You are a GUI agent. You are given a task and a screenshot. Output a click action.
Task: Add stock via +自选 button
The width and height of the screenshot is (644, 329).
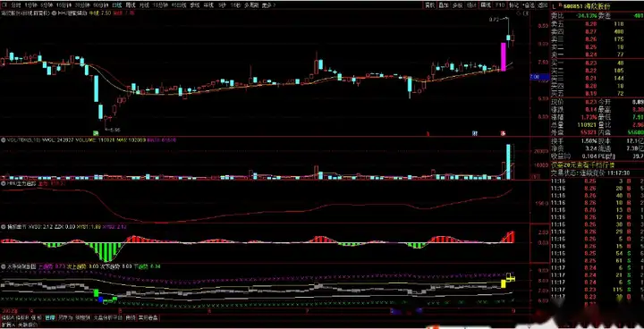click(x=529, y=5)
